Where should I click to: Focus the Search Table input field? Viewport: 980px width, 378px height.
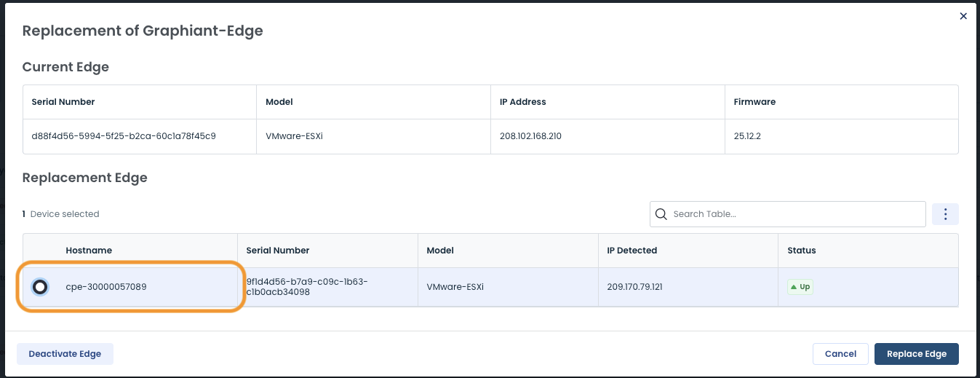787,214
